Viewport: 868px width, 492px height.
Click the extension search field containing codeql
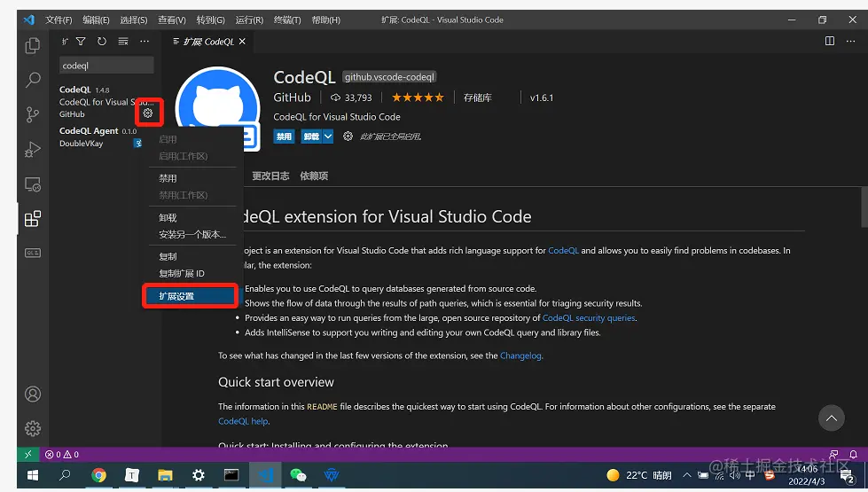pos(106,66)
